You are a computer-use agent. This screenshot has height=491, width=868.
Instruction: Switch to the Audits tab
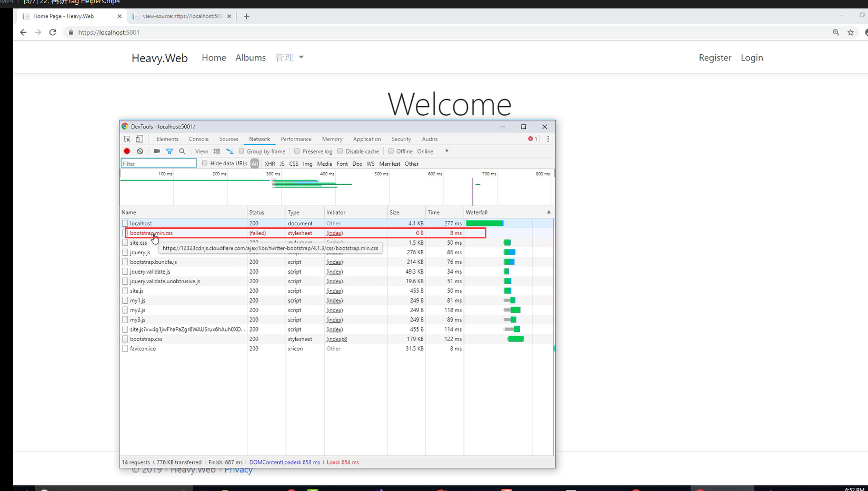(x=430, y=139)
